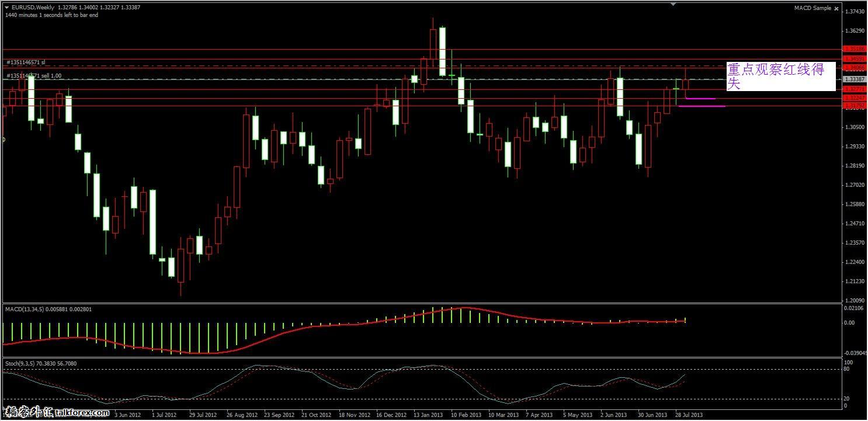868x421 pixels.
Task: Click the '2 Jun 2013' date label
Action: [x=614, y=415]
